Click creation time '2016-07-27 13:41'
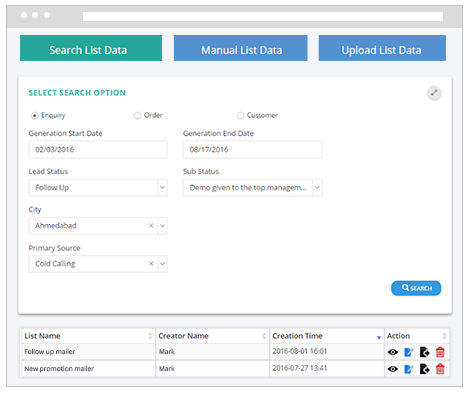 coord(300,368)
